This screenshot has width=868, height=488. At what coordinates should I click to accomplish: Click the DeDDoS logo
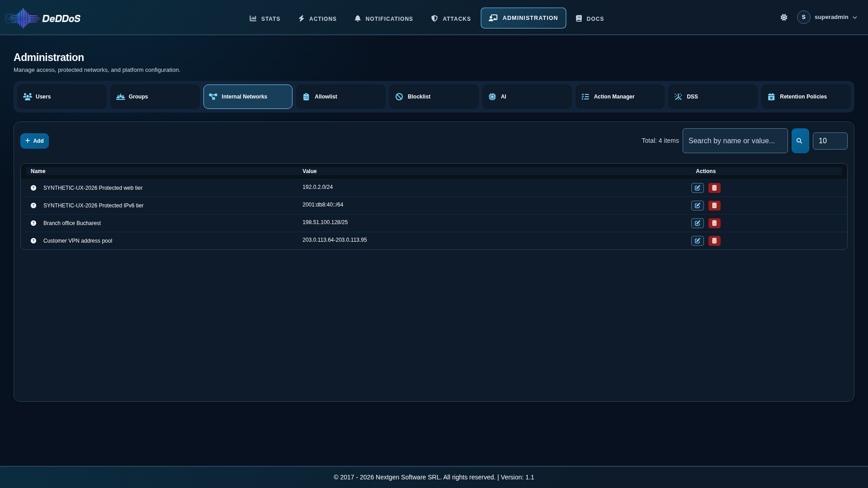pos(42,18)
